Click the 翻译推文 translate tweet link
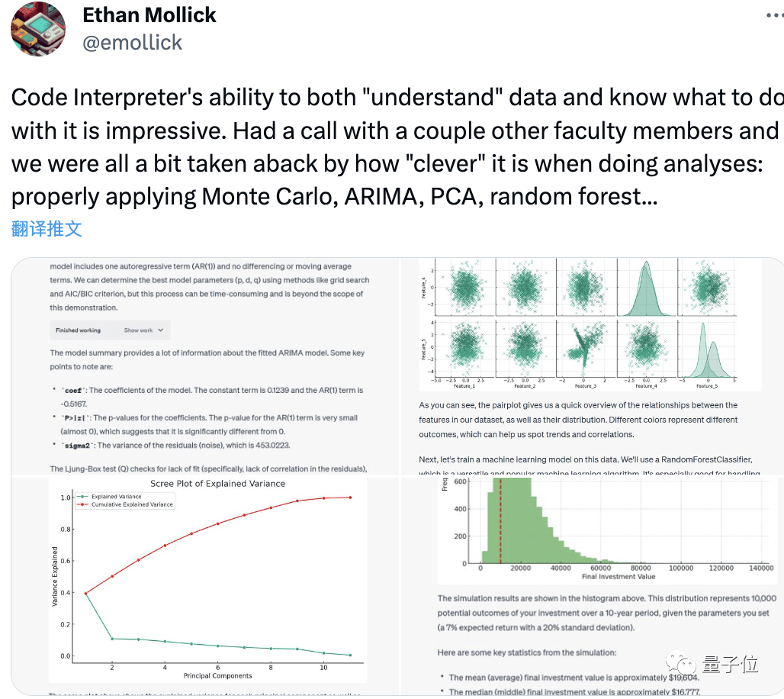Screen dimensions: 784x699 47,229
